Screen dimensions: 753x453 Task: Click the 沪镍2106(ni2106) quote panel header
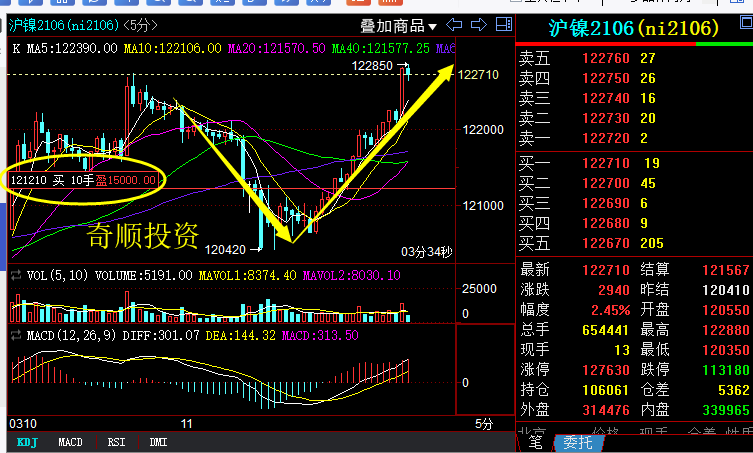pos(634,27)
